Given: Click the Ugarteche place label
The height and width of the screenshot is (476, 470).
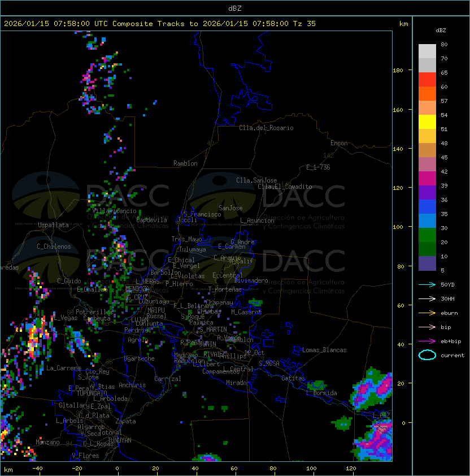Looking at the screenshot, I should point(140,358).
